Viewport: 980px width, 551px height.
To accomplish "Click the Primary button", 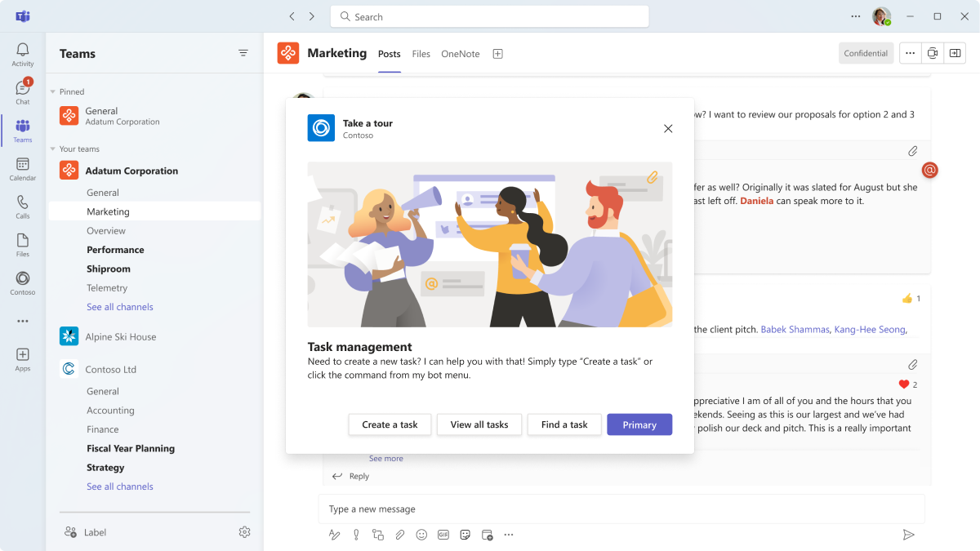I will 639,424.
